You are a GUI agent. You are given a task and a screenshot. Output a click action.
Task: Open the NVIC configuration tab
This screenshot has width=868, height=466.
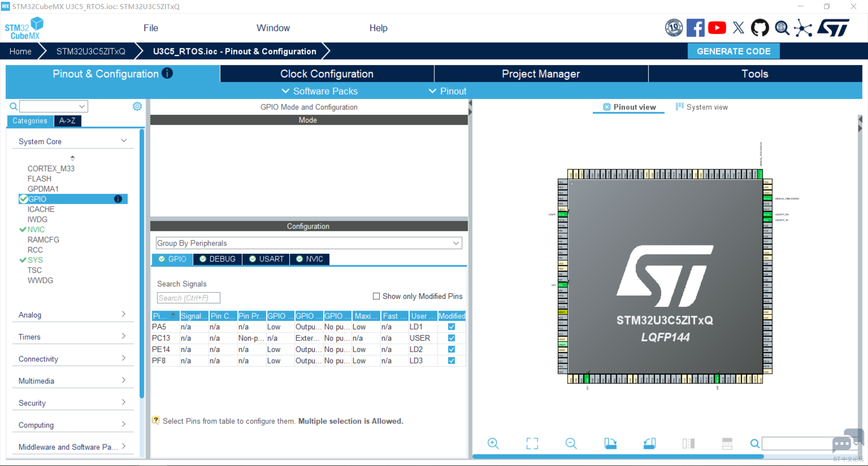(310, 259)
